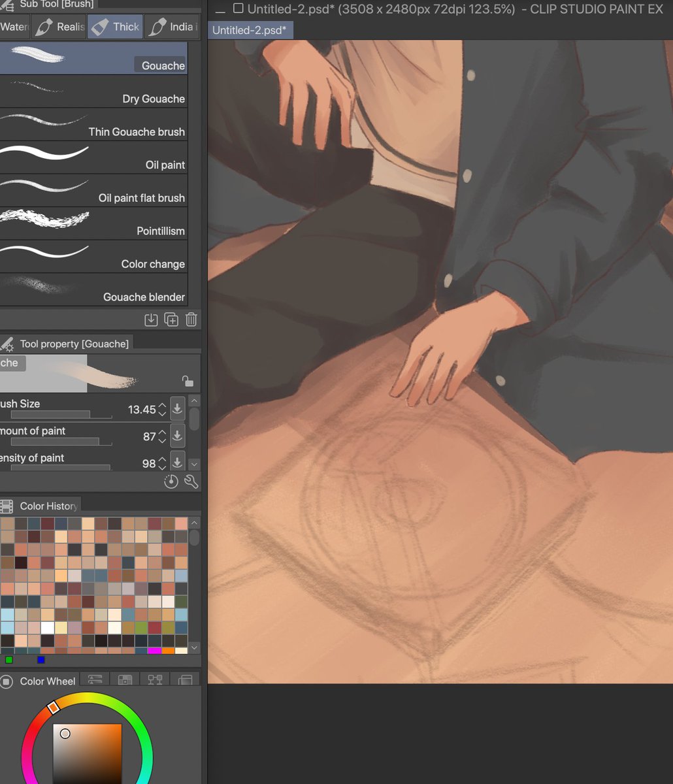Image resolution: width=673 pixels, height=784 pixels.
Task: Pick the pure white swatch in Color History
Action: pyautogui.click(x=48, y=627)
